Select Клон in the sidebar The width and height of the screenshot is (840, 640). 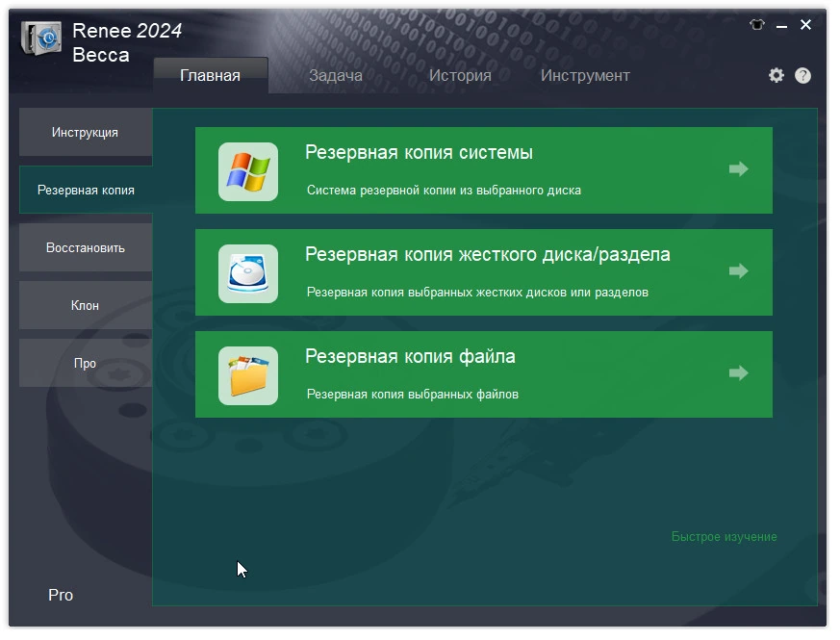click(86, 305)
